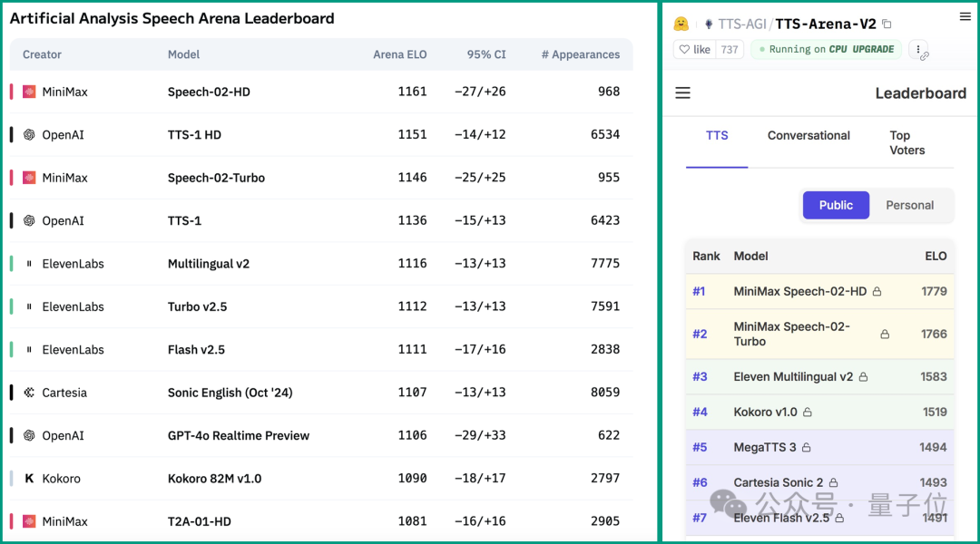Viewport: 980px width, 544px height.
Task: Click the OpenAI logo in TTS-1 HD row
Action: point(29,135)
